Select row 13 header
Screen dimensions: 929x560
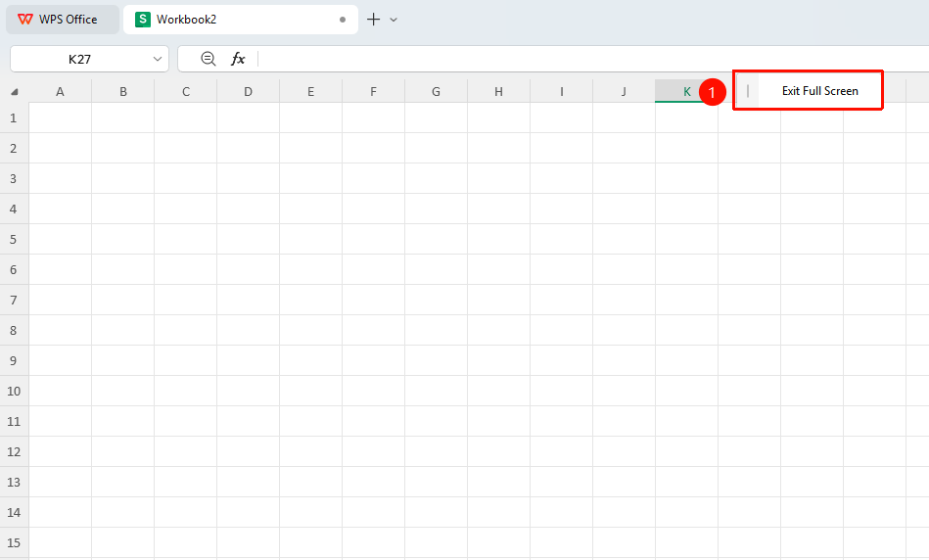point(14,482)
